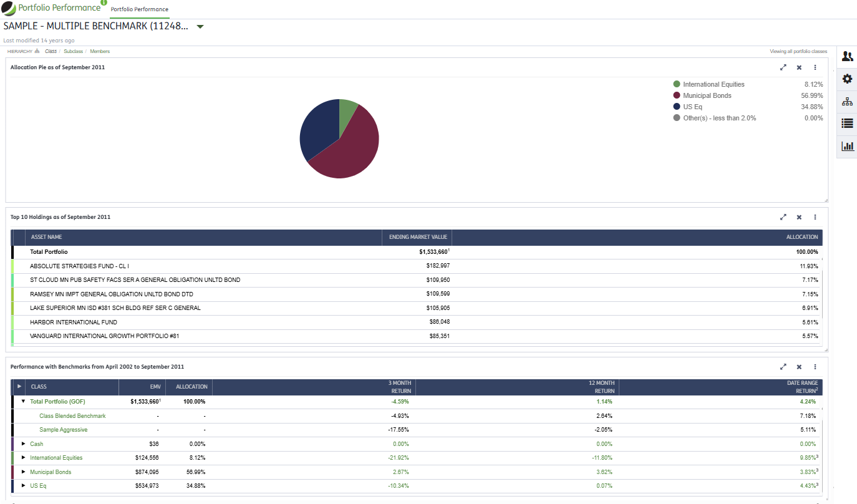Click the bar chart icon in sidebar

point(847,146)
